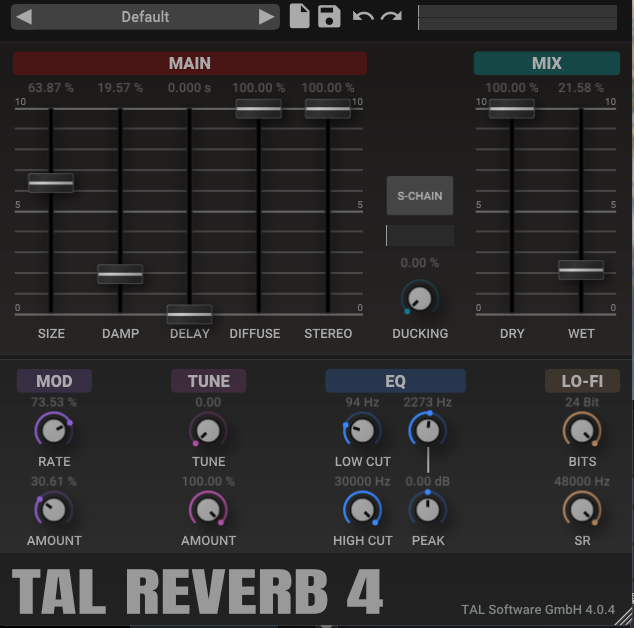Viewport: 634px width, 628px height.
Task: Click the WET fader handle
Action: click(581, 270)
